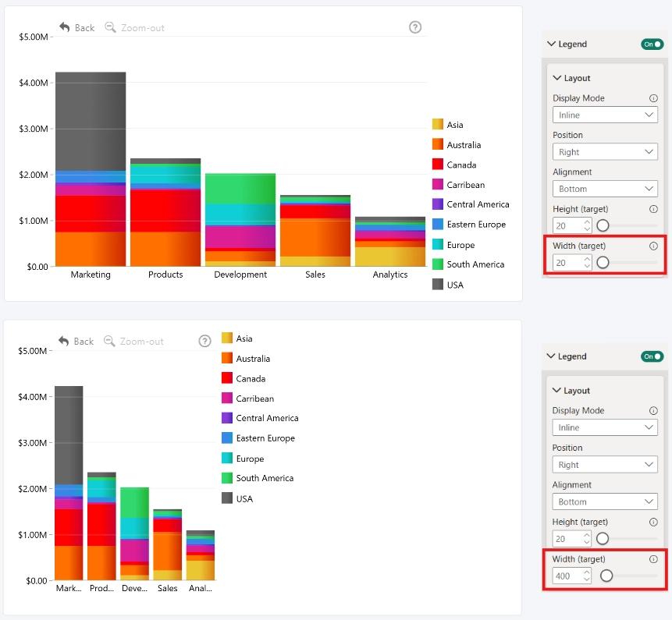This screenshot has width=672, height=620.
Task: Collapse the Legend section in the Width 20 panel
Action: click(x=552, y=44)
